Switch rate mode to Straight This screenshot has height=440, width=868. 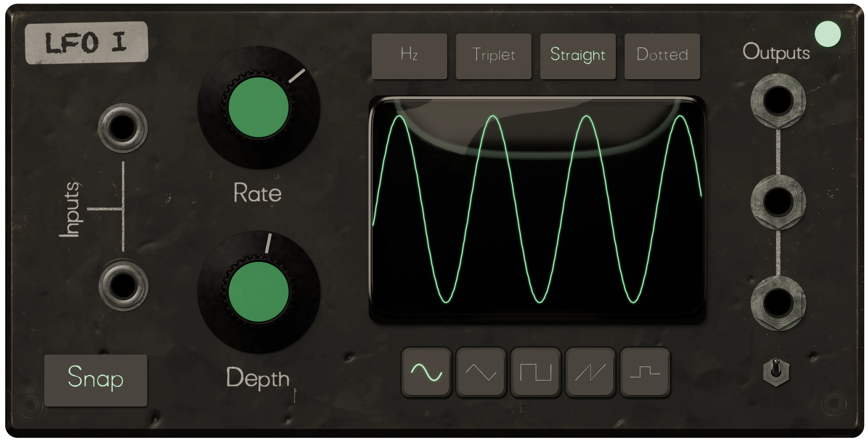coord(578,56)
